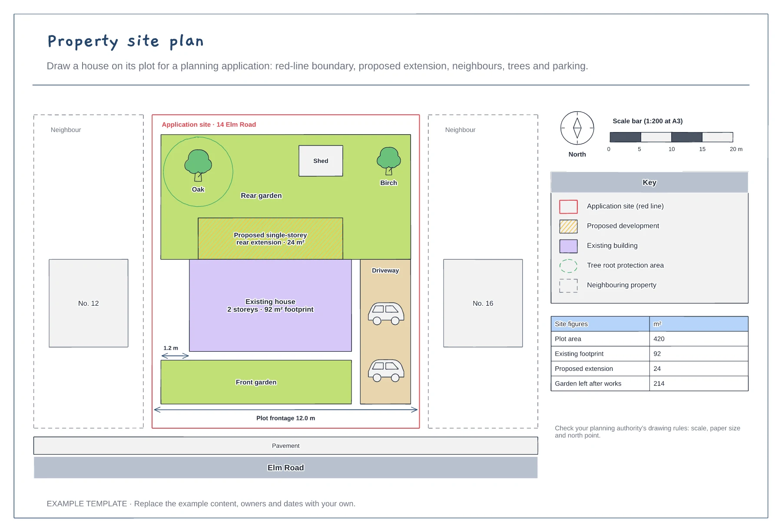This screenshot has width=782, height=532.
Task: Select the Proposed single-storey rear extension block
Action: (x=270, y=238)
